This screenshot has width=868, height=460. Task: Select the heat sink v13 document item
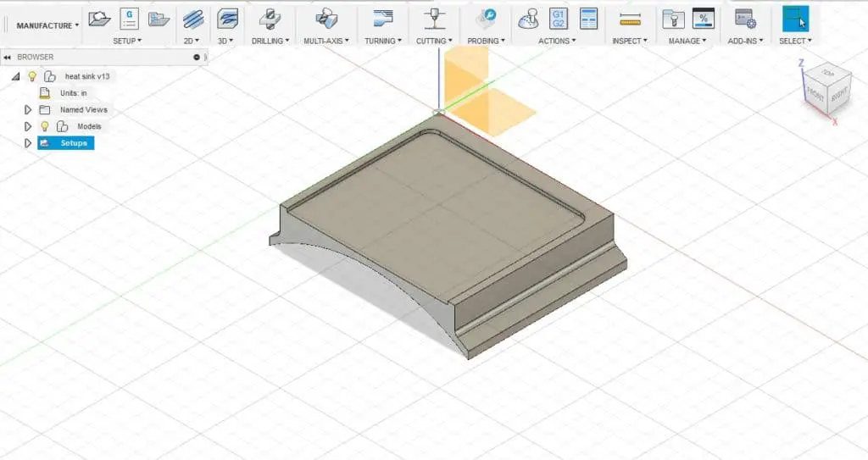pyautogui.click(x=87, y=76)
